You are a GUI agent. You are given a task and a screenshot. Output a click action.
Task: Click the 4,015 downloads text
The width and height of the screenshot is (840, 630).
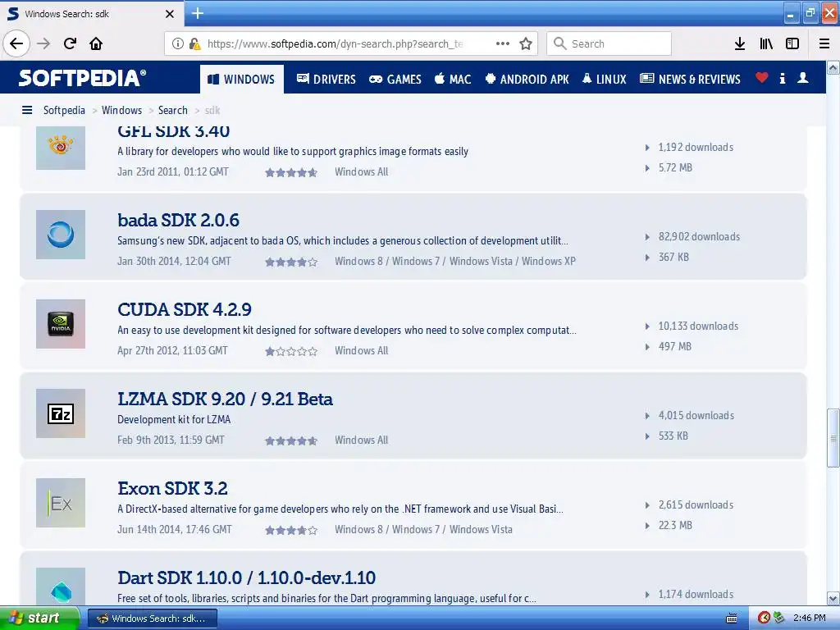click(x=696, y=416)
